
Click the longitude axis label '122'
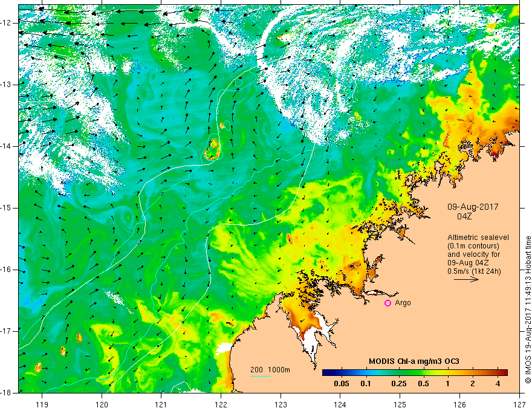click(x=221, y=404)
